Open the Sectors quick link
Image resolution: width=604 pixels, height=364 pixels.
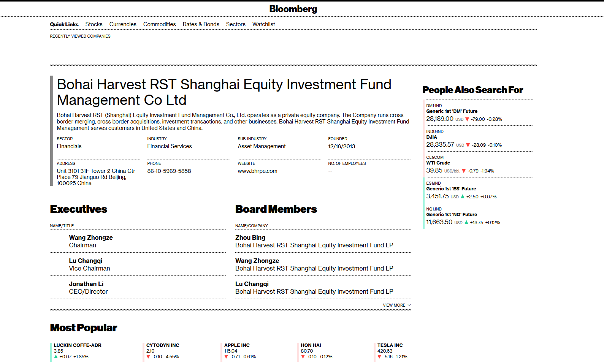(x=236, y=24)
